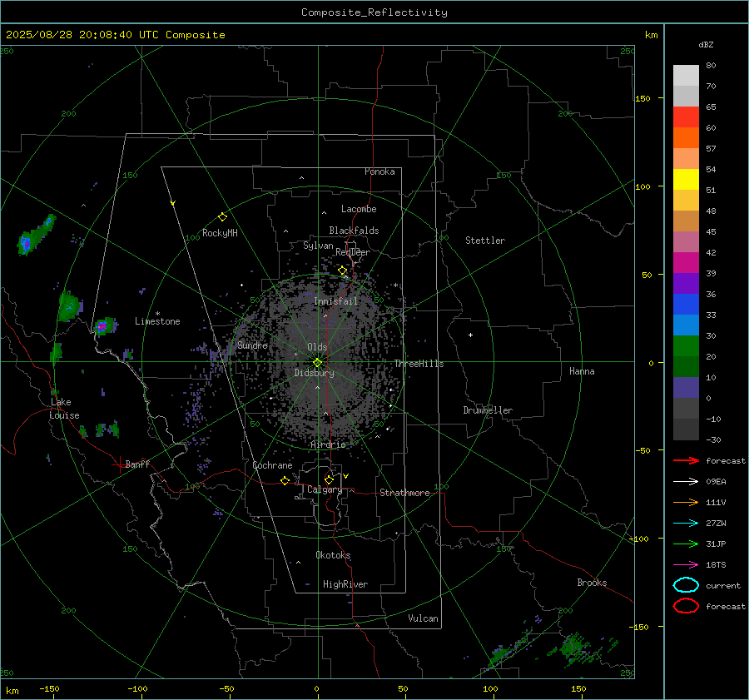The height and width of the screenshot is (700, 749).
Task: Click the asterisk marker above Limestone
Action: tap(157, 314)
